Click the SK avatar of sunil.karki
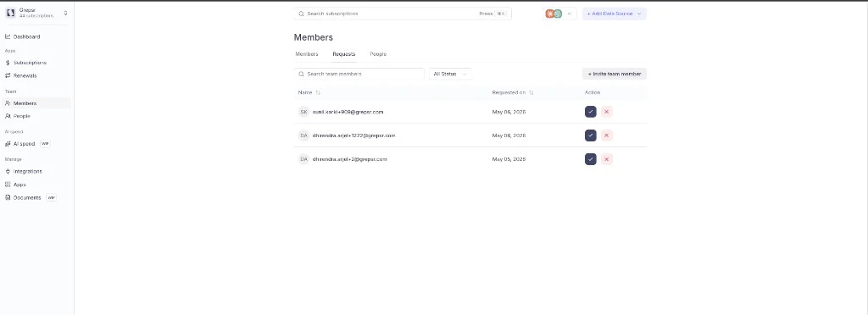 click(303, 112)
